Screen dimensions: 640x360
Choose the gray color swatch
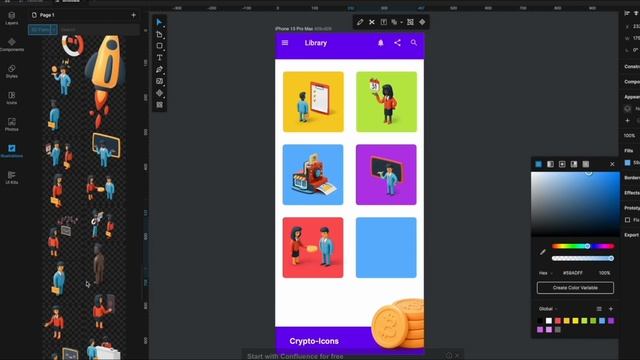coord(558,329)
